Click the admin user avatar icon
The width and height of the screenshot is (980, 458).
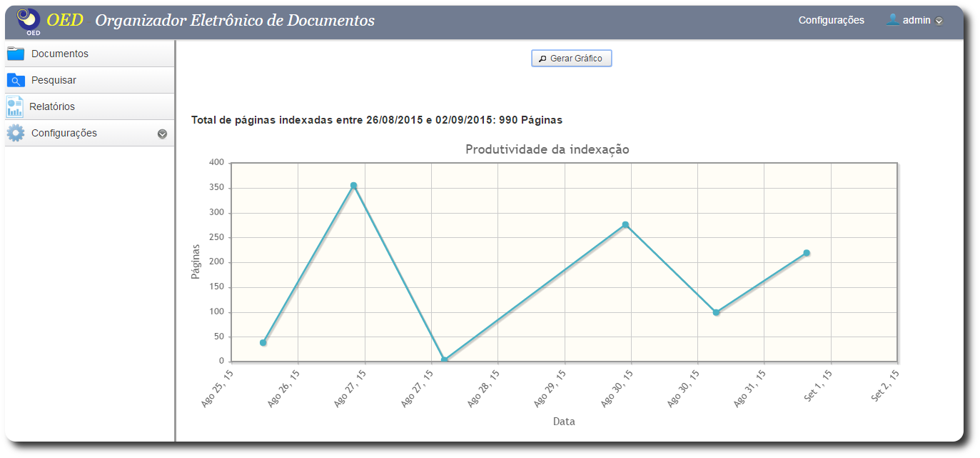pyautogui.click(x=892, y=20)
